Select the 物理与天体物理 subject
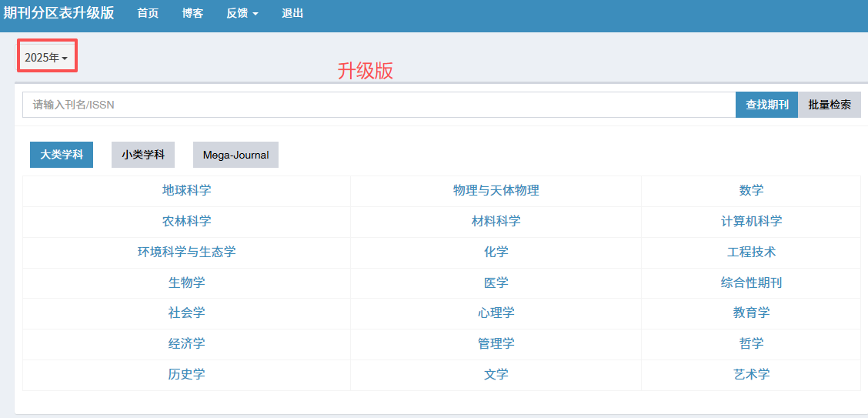 click(496, 191)
